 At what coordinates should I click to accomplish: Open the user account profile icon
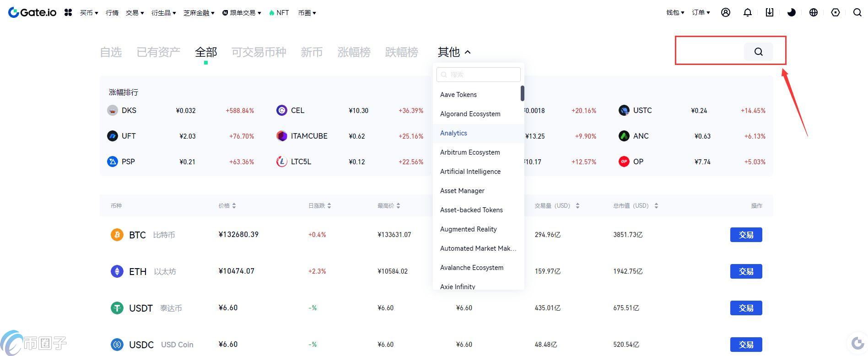coord(726,12)
